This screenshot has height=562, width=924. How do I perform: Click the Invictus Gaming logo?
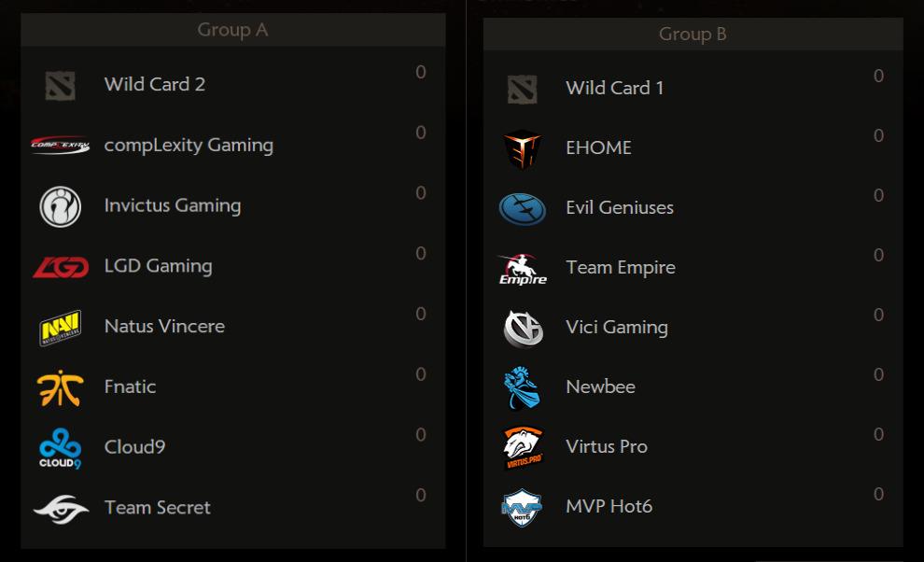click(60, 206)
